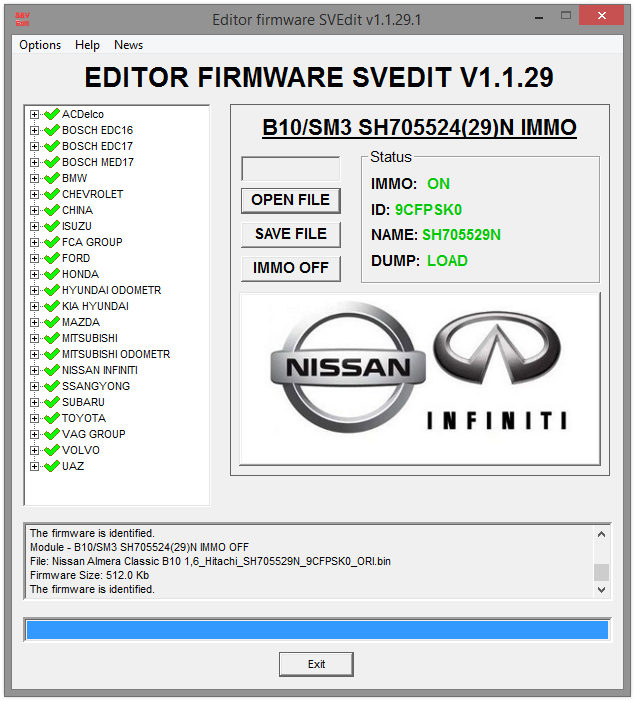Click the 'B10/SM3 SH705524(29)N IMMO' heading

click(x=419, y=127)
